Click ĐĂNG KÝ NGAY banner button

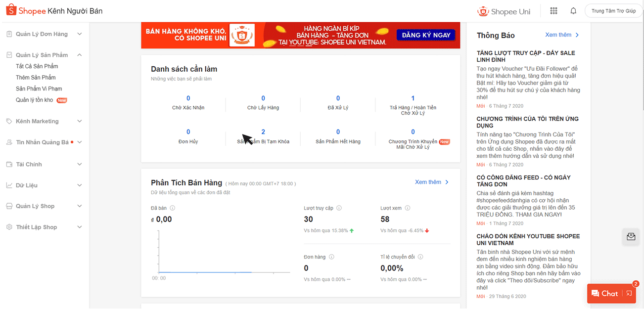click(x=425, y=35)
